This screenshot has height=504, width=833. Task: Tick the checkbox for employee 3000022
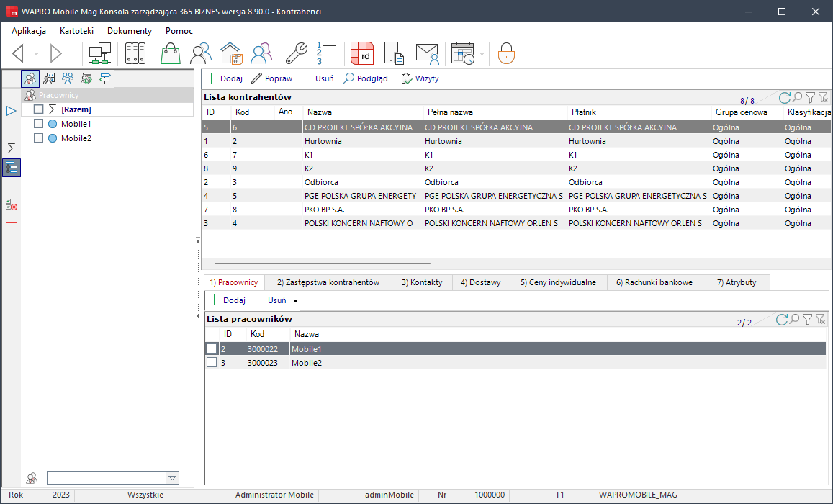[x=212, y=349]
